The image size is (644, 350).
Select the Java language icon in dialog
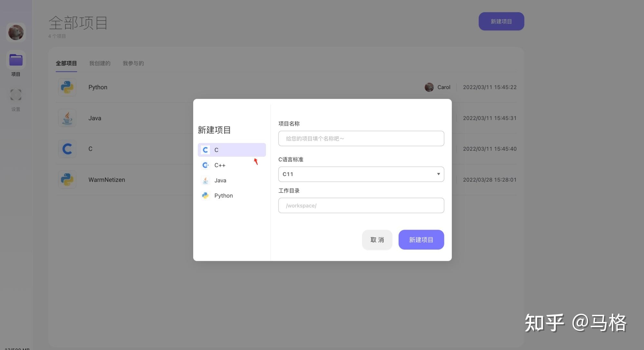pyautogui.click(x=205, y=180)
